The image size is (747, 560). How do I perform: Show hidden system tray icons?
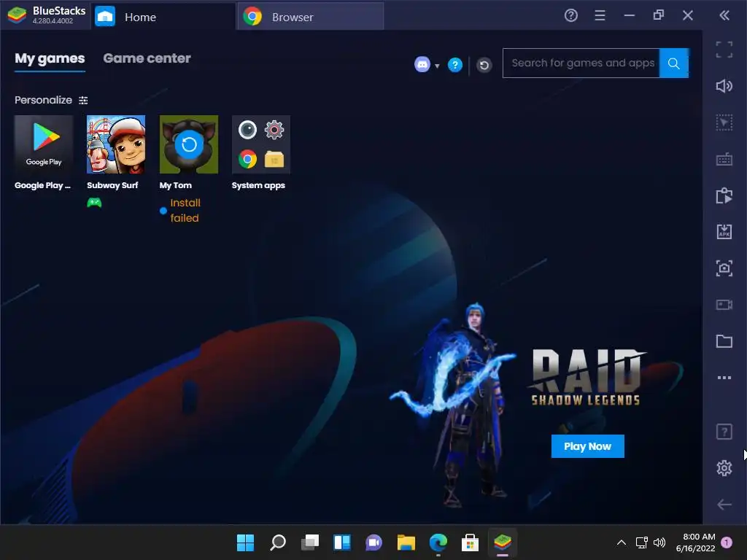coord(622,542)
